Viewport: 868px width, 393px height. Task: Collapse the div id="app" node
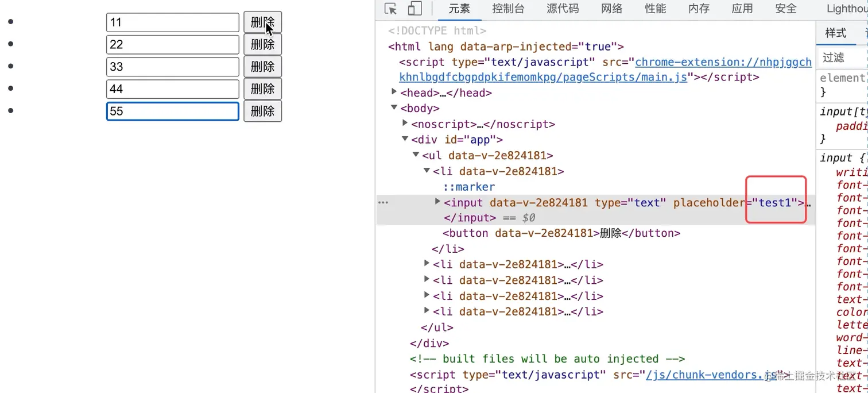click(x=405, y=138)
